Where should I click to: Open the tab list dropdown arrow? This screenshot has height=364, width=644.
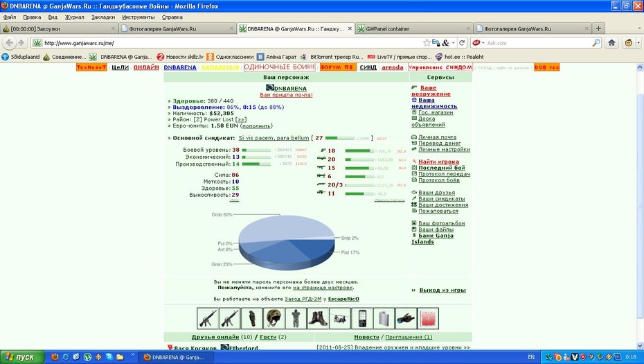[638, 28]
